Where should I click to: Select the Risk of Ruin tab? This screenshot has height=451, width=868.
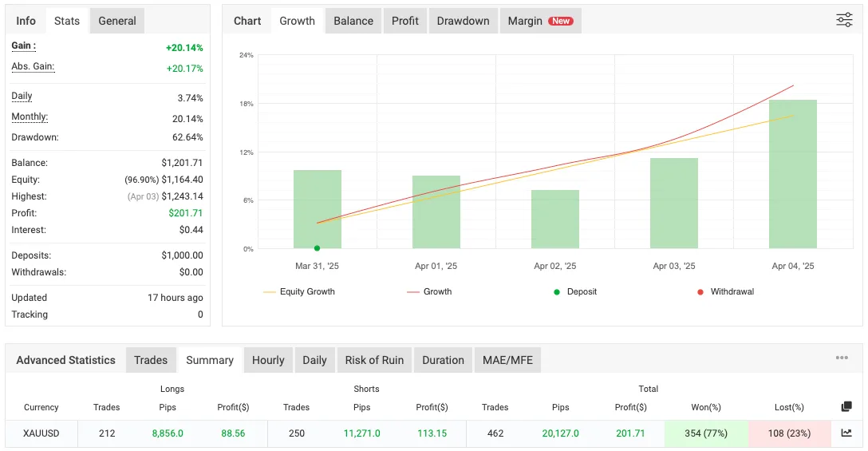(374, 360)
